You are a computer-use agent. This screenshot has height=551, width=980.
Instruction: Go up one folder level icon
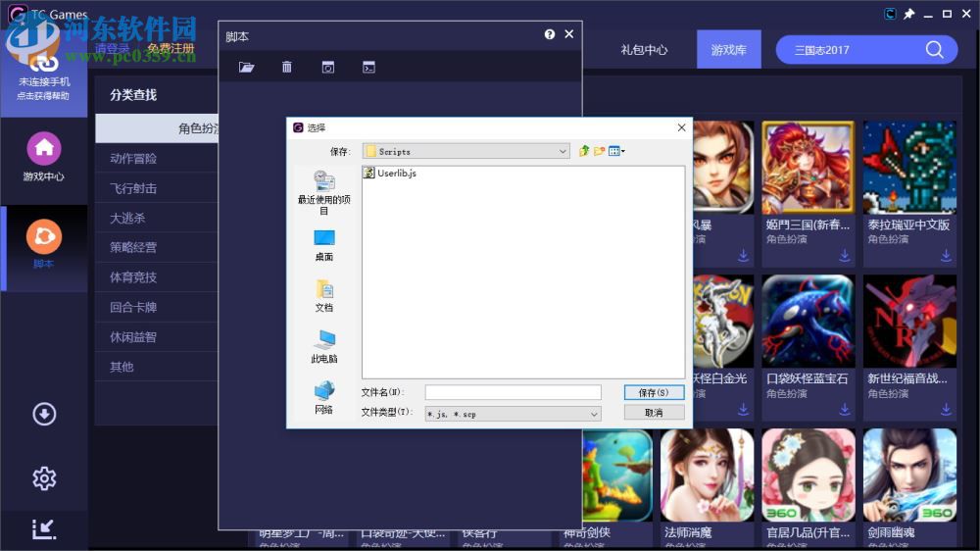tap(584, 151)
